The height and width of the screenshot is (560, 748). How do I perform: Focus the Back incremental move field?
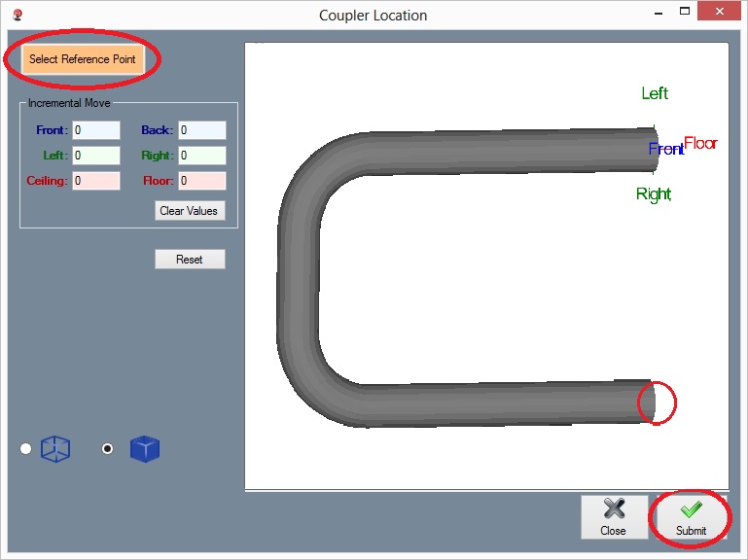point(202,130)
